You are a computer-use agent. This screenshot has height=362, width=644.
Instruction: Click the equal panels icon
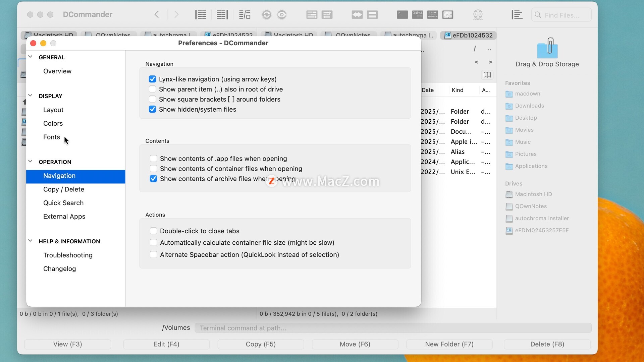tap(372, 15)
